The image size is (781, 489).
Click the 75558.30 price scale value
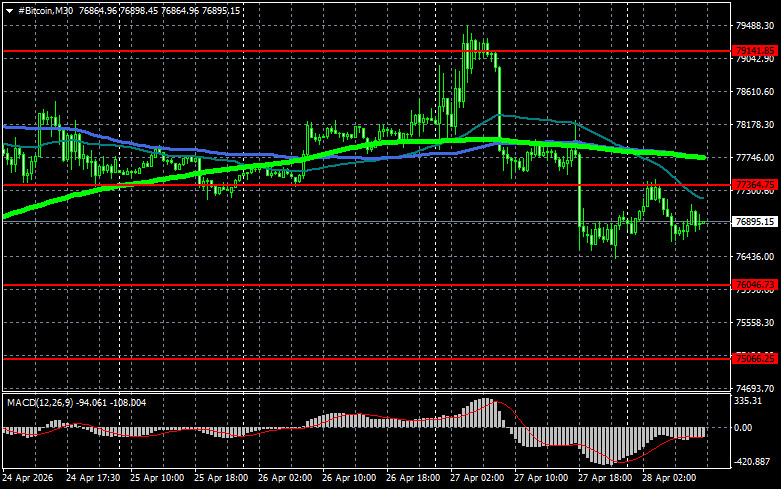(755, 323)
